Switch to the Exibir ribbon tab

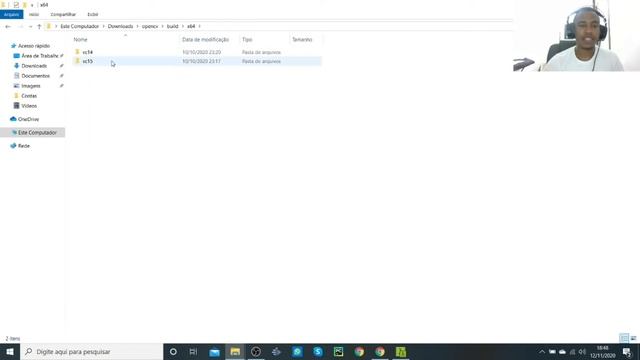click(x=93, y=14)
